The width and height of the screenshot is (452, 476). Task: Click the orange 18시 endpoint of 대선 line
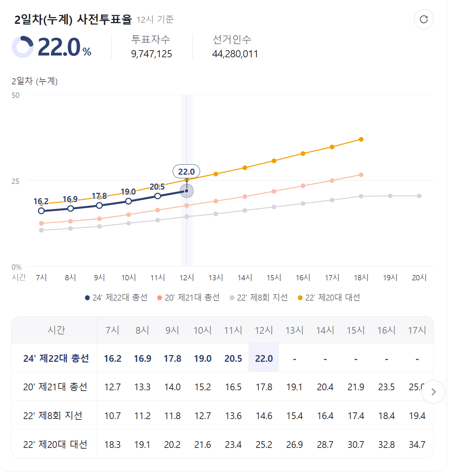click(x=361, y=139)
